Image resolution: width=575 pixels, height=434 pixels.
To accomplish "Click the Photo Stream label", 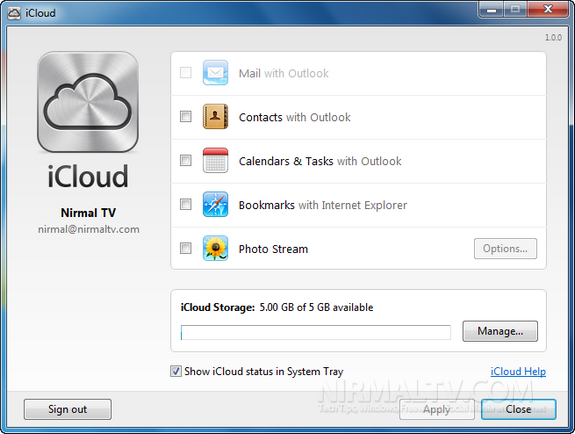I will (273, 249).
